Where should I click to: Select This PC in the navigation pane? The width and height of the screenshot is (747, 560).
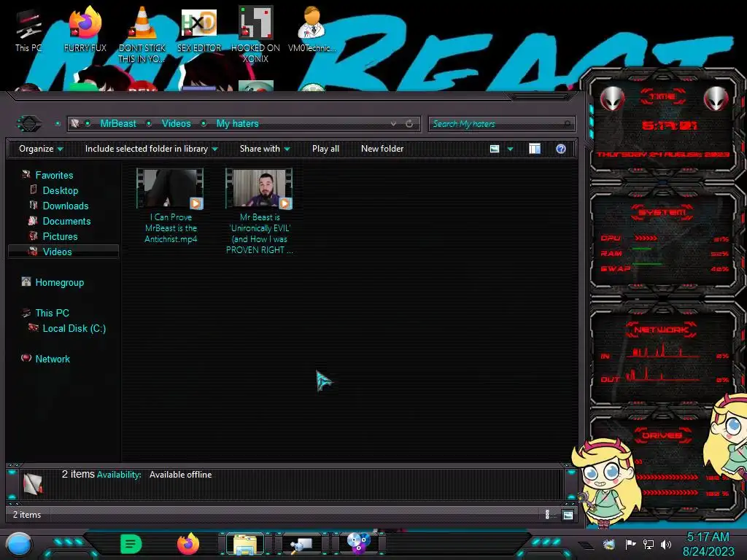click(x=52, y=313)
